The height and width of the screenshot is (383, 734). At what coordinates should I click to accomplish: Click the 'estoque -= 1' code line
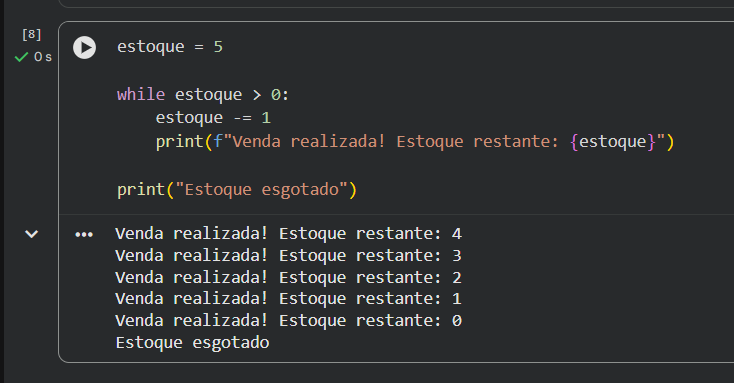[x=213, y=118]
